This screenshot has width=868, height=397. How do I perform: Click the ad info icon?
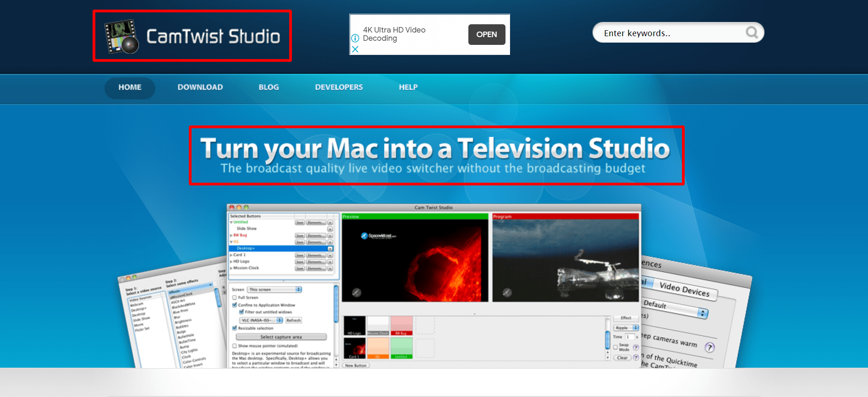(x=355, y=38)
